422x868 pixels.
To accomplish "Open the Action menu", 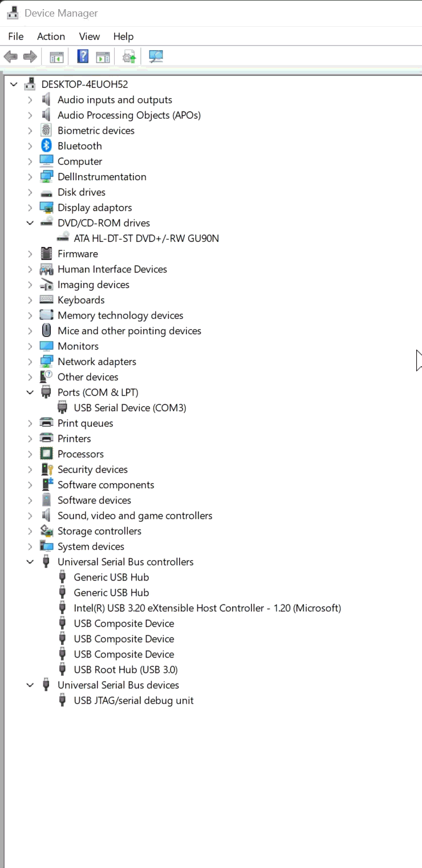I will (51, 36).
